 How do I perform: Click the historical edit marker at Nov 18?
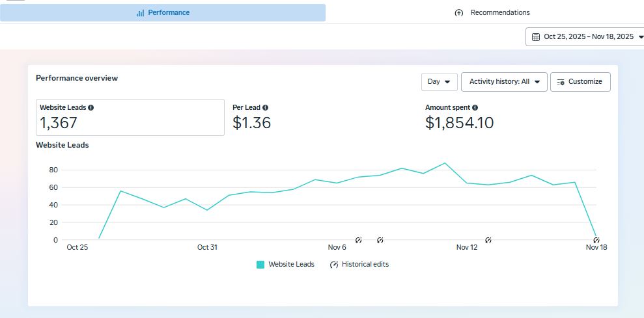(596, 240)
